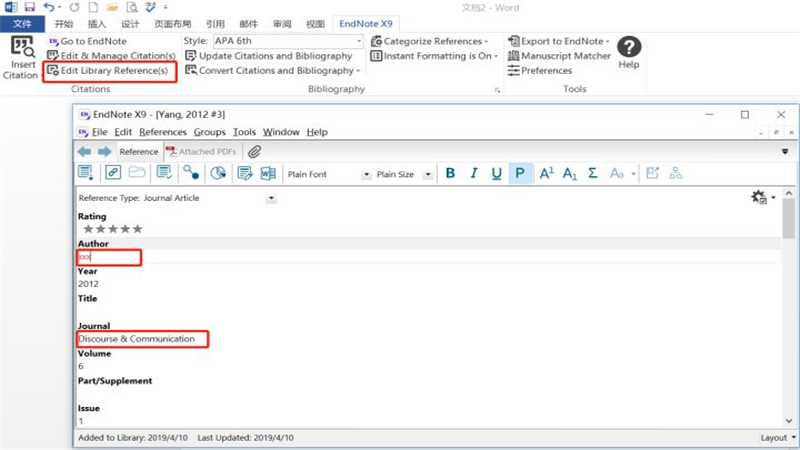Open the Instant Formatting is On menu

click(433, 56)
